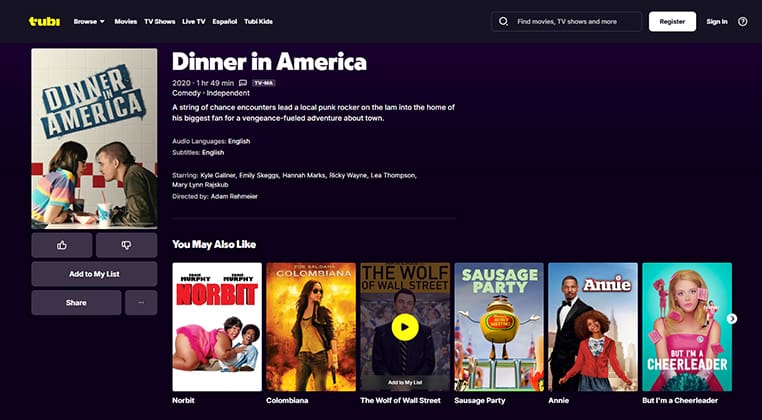Open the Browse dropdown menu

(89, 21)
